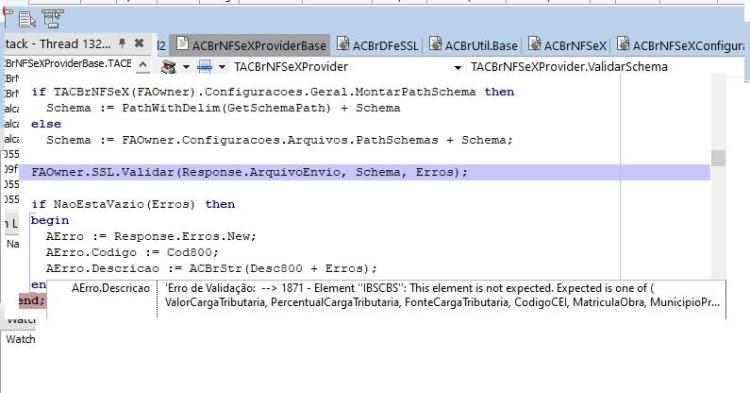Close the Call Stack Thread panel

tap(139, 43)
